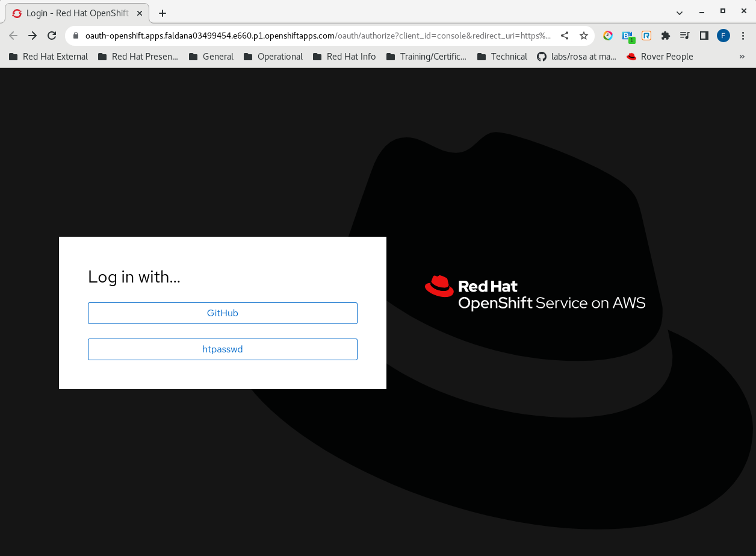756x556 pixels.
Task: Click the browser extensions puzzle icon
Action: pos(665,36)
